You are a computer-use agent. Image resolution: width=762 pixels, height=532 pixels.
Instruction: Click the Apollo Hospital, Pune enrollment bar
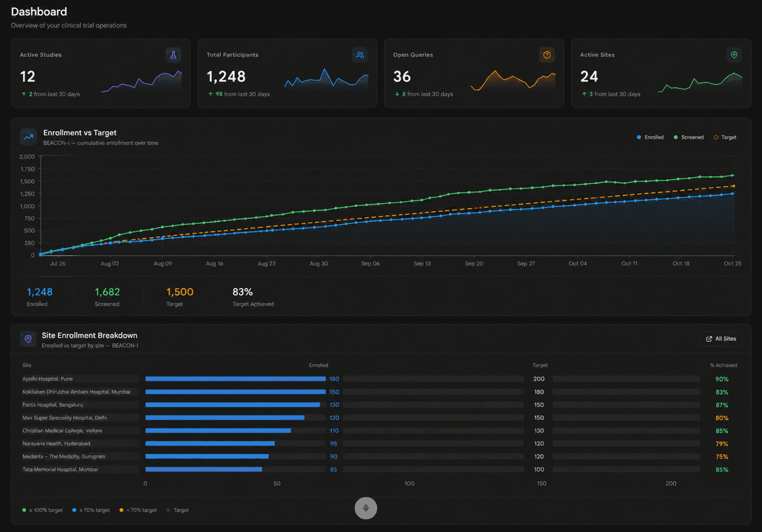[236, 379]
